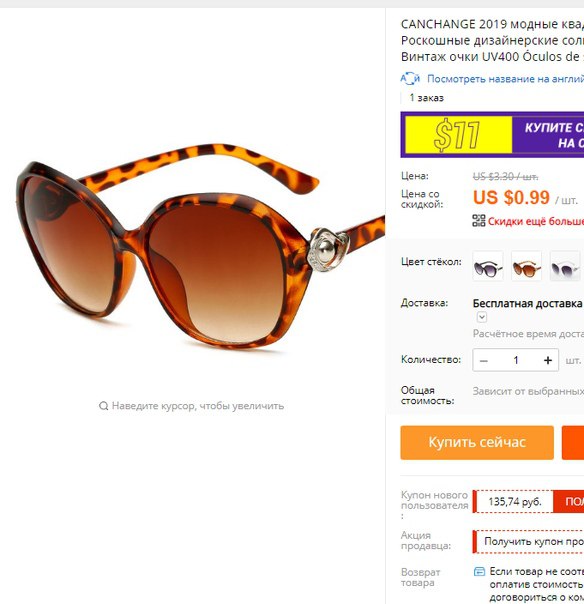
Task: Click the orange add-to-cart button beside Купить сейчас
Action: [x=573, y=443]
